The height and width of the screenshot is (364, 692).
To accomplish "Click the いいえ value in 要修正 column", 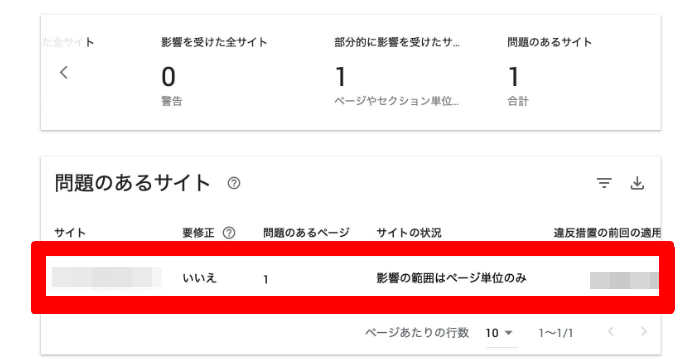I will 199,278.
